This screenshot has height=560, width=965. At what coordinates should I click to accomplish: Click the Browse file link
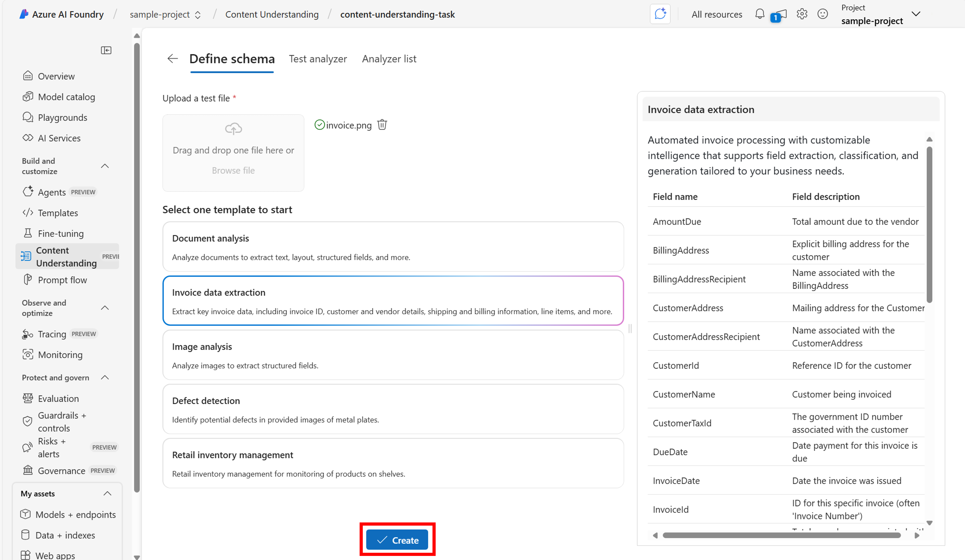click(233, 170)
